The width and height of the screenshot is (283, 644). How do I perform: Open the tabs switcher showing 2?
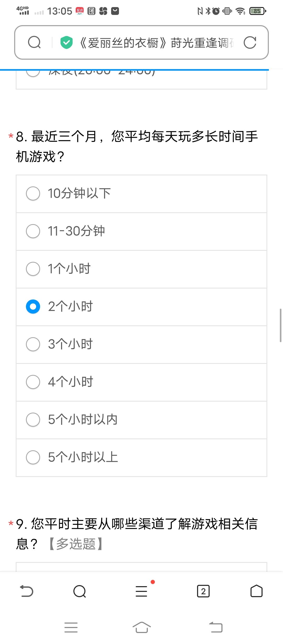[203, 591]
